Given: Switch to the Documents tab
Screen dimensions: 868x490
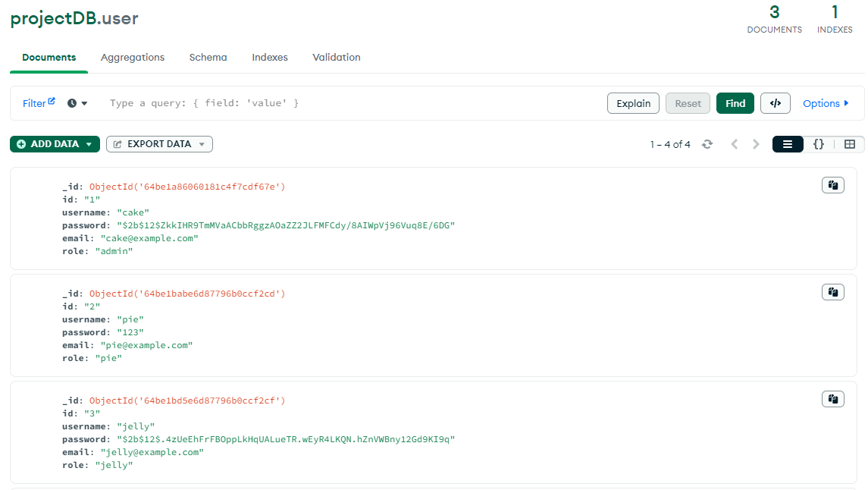Looking at the screenshot, I should 49,57.
